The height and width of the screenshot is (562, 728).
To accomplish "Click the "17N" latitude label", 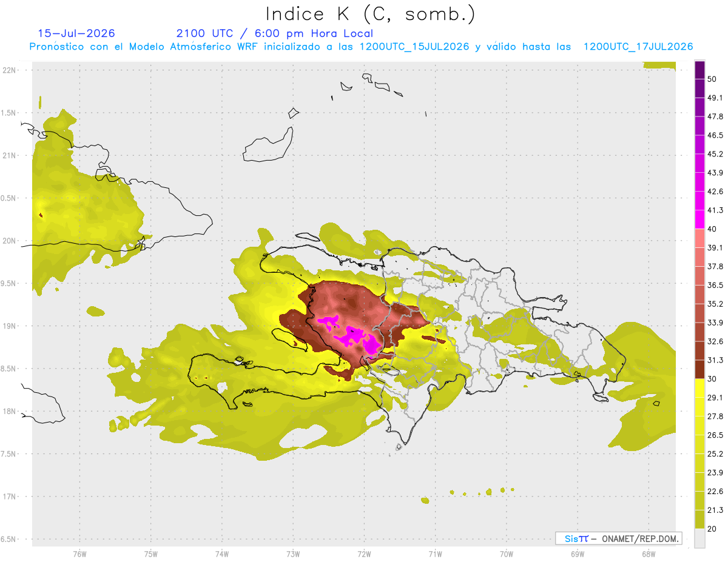I will [10, 497].
